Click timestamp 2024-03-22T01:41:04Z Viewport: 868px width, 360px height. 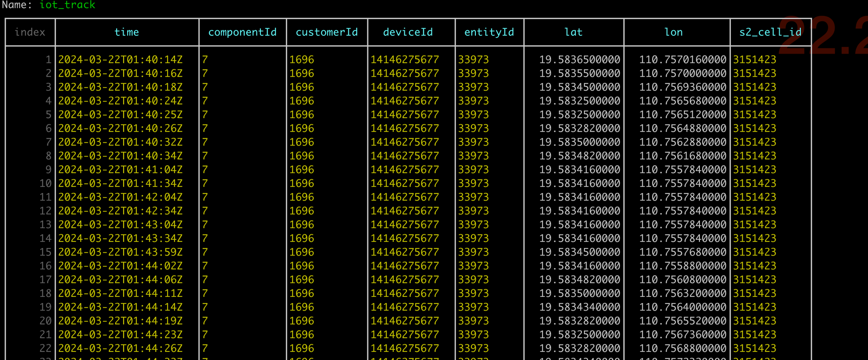coord(121,170)
